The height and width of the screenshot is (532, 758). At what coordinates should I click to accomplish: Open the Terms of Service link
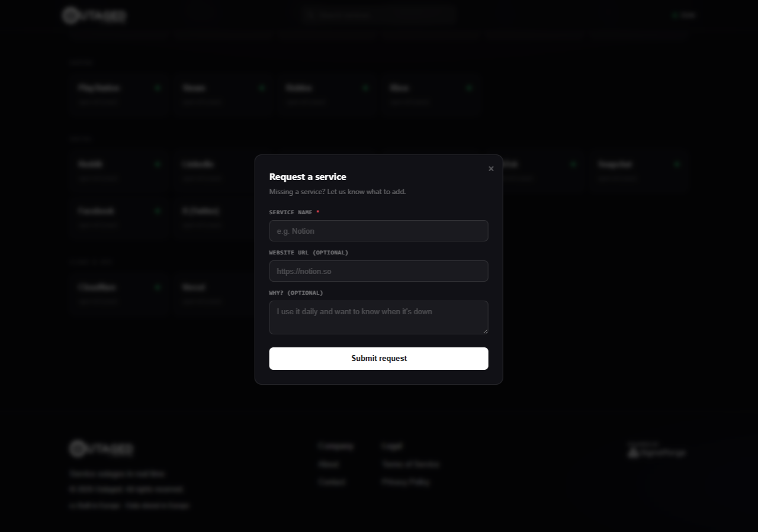coord(411,464)
